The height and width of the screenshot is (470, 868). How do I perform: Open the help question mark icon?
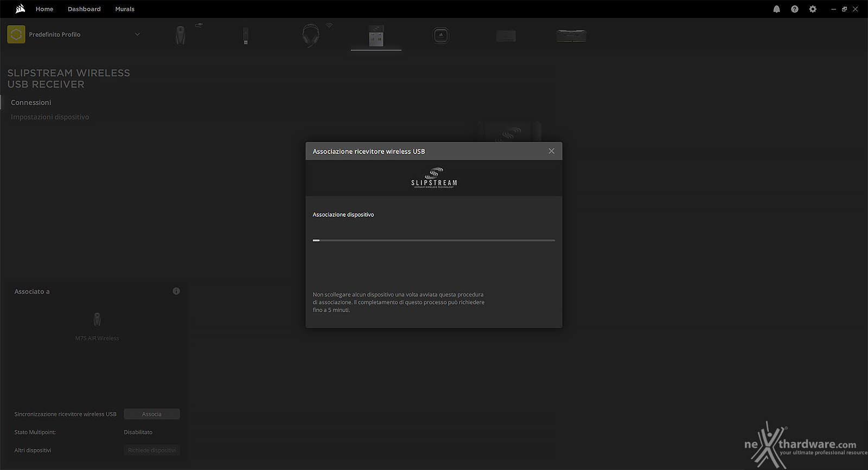pyautogui.click(x=794, y=9)
